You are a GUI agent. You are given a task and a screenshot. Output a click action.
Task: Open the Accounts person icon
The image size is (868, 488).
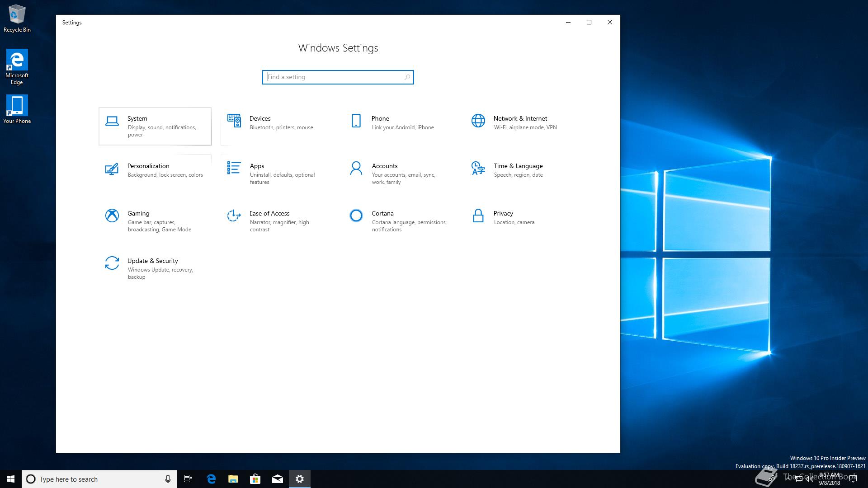tap(356, 168)
